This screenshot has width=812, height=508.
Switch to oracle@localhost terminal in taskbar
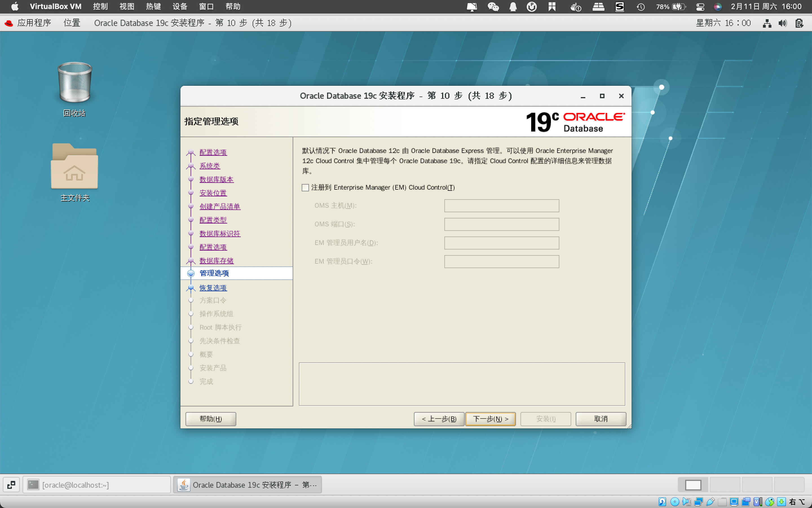[97, 485]
